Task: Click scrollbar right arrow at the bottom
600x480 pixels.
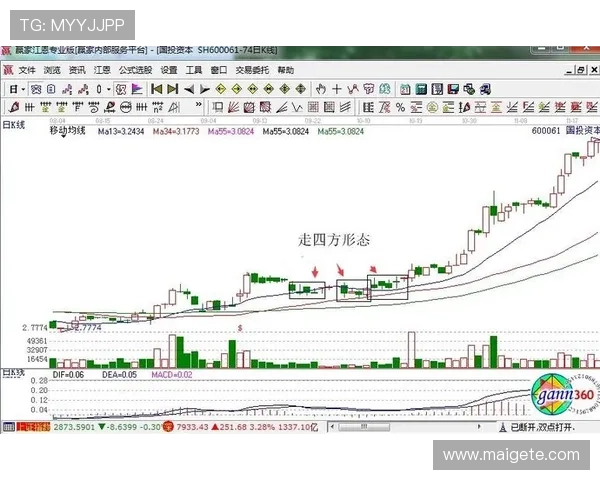Action: point(479,427)
